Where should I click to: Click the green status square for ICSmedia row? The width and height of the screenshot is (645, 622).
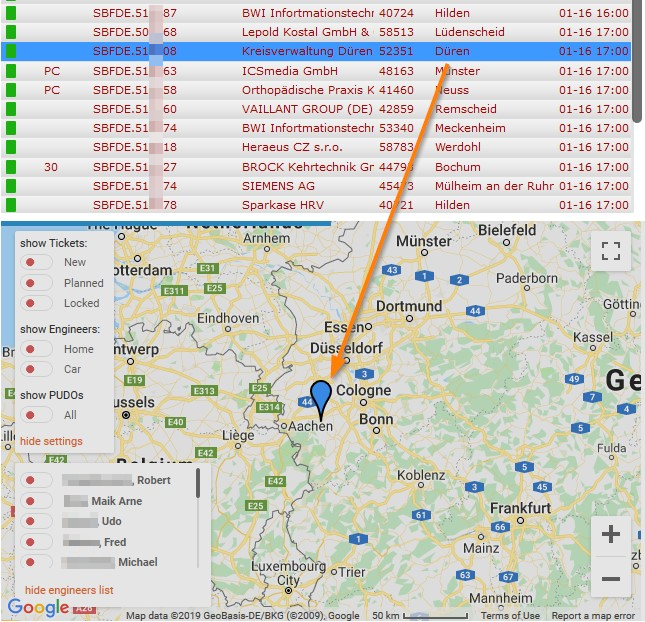11,71
